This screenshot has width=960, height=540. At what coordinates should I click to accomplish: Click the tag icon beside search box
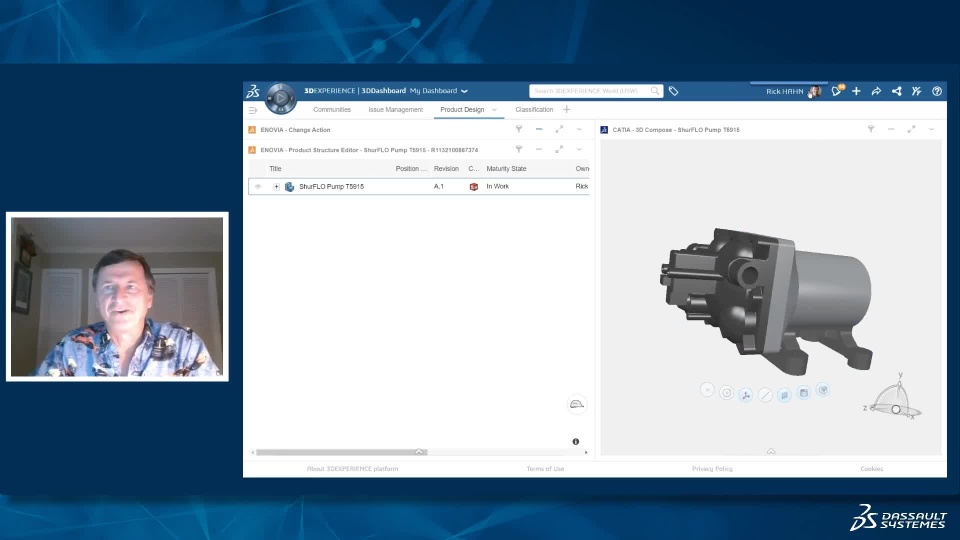[673, 91]
